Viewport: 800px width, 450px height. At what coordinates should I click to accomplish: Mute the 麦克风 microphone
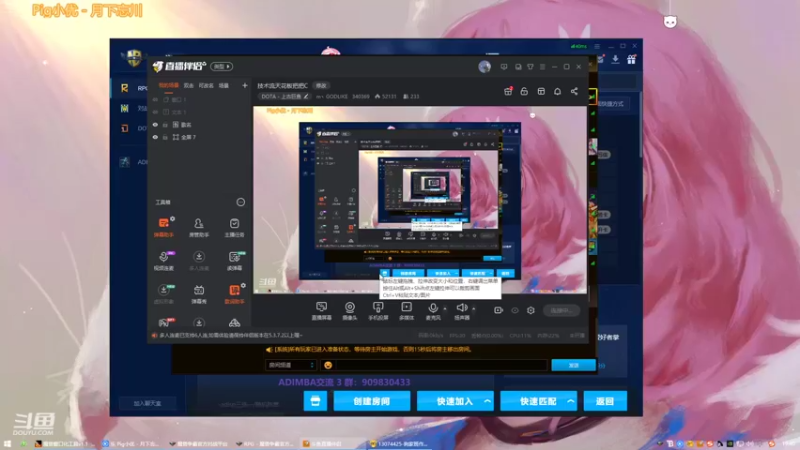click(x=433, y=310)
